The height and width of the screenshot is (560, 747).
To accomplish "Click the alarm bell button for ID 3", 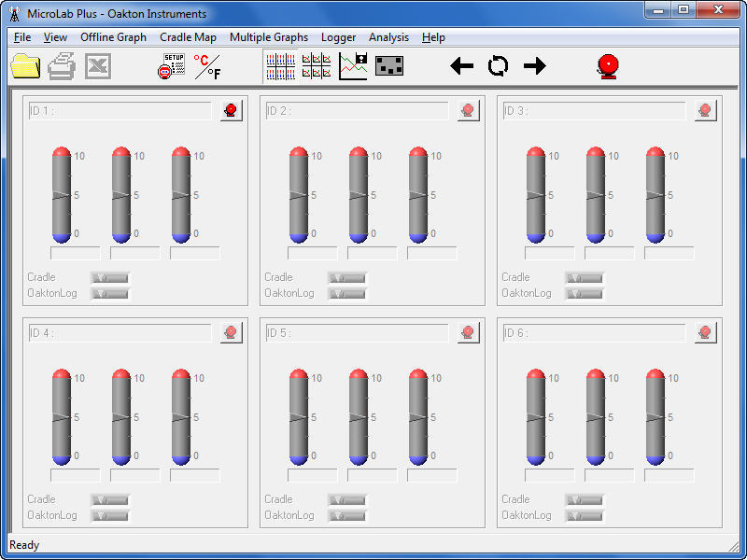I will coord(706,110).
